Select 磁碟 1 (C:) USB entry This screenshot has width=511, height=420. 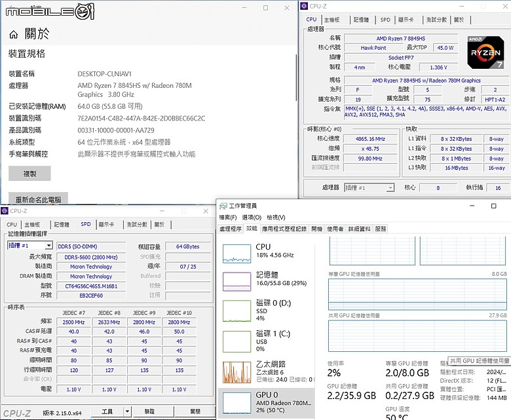(x=267, y=341)
